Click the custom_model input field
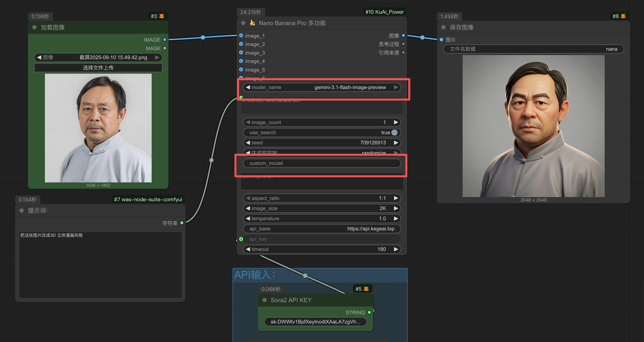This screenshot has height=342, width=644. tap(322, 163)
